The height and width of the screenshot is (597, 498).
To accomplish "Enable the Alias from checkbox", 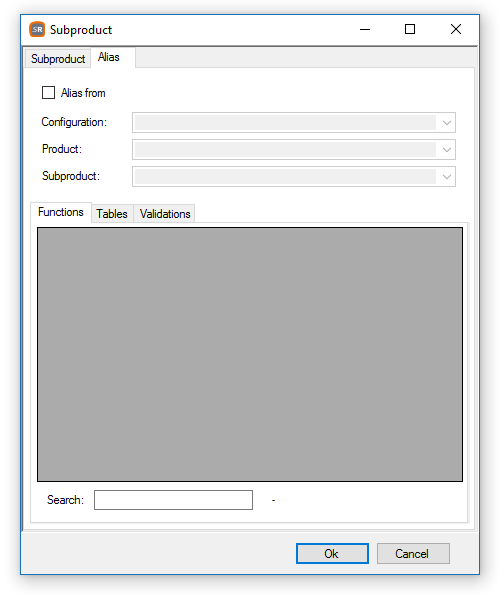I will (48, 93).
